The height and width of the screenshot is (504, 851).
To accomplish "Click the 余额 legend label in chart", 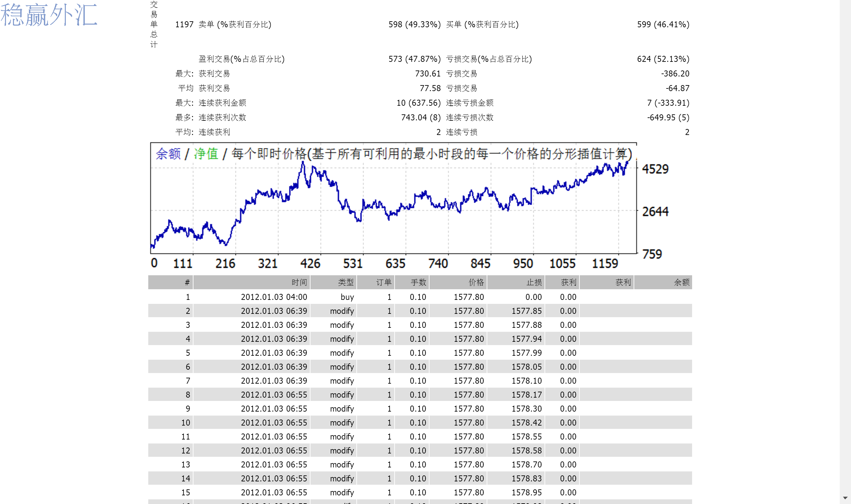I will click(168, 154).
